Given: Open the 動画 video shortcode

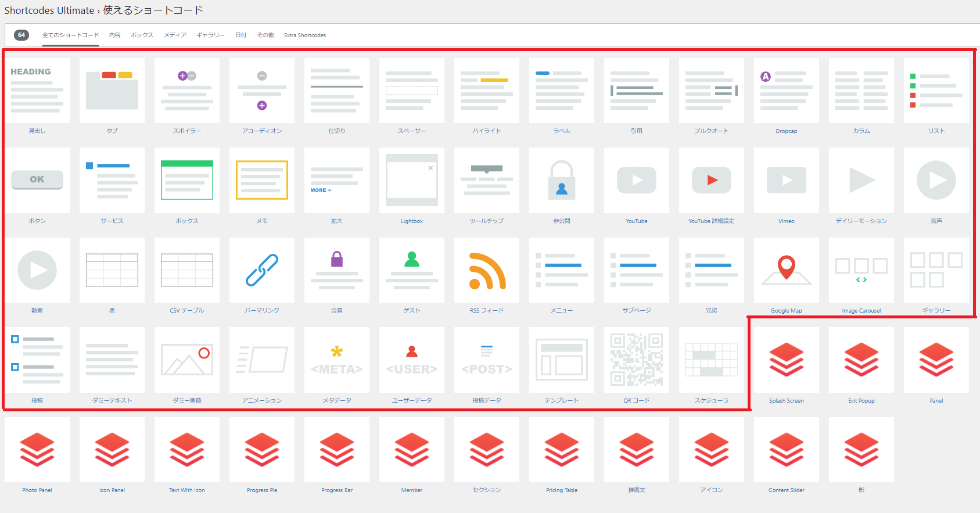Looking at the screenshot, I should coord(37,270).
